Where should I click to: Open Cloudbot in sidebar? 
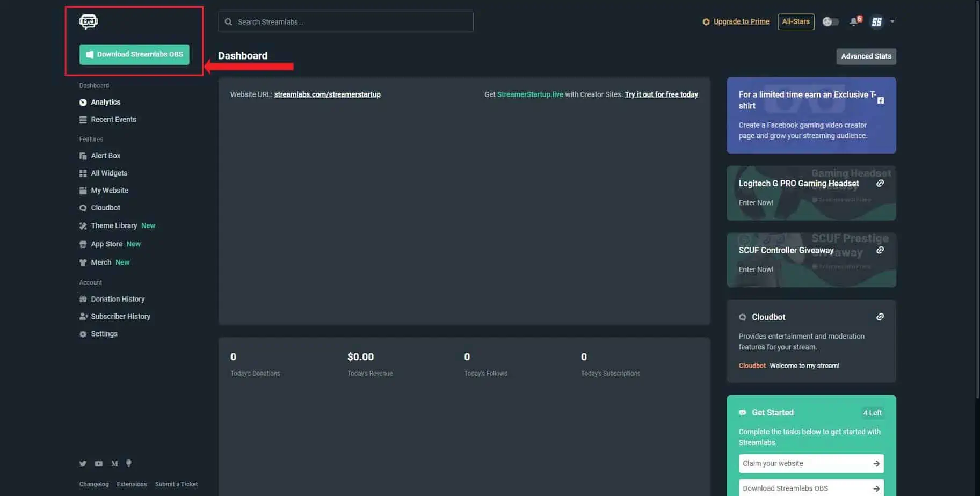click(x=105, y=208)
